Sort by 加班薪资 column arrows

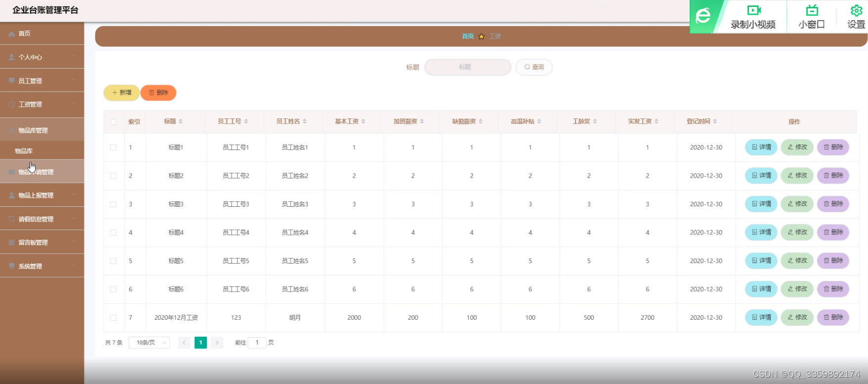422,121
